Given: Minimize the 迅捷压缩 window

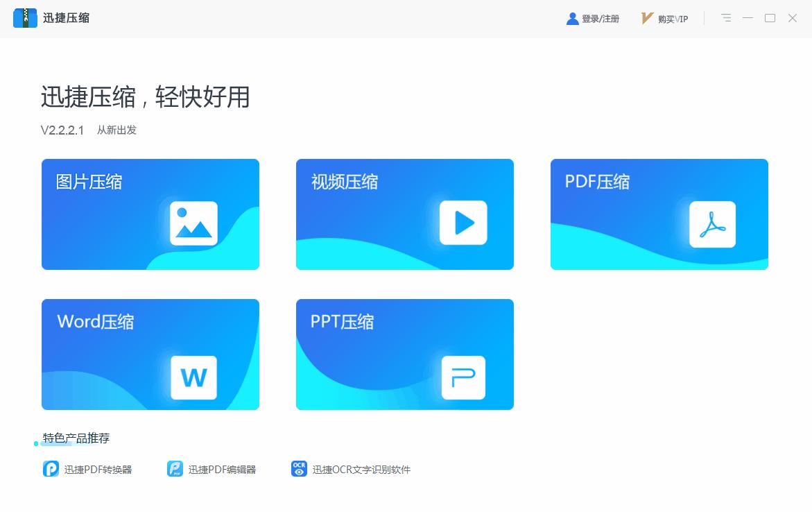Looking at the screenshot, I should 748,18.
